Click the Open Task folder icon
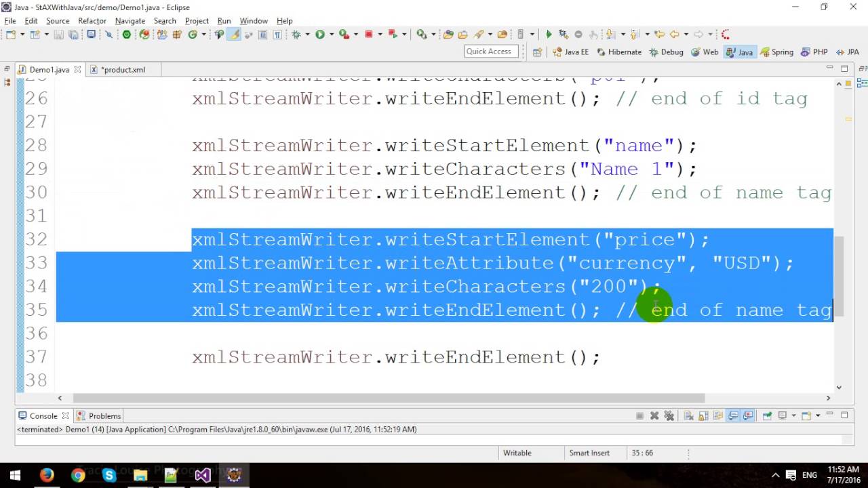Viewport: 868px width, 488px height. coord(463,34)
